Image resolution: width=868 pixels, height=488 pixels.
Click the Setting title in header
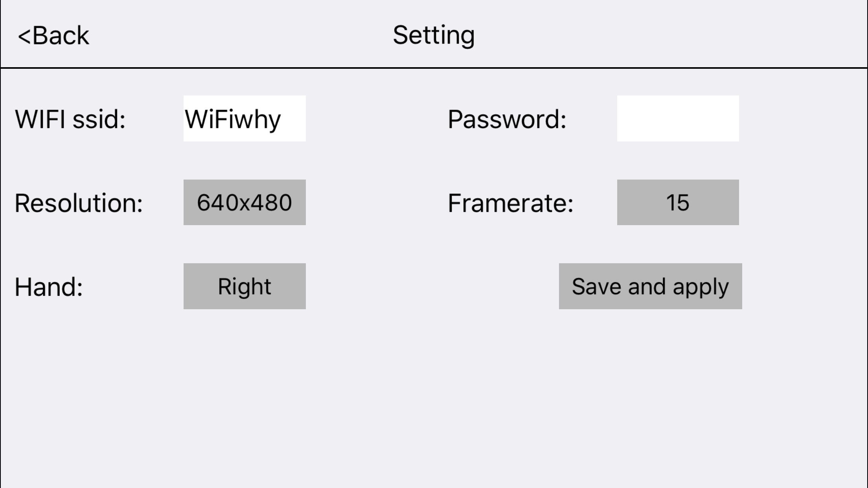pyautogui.click(x=434, y=36)
